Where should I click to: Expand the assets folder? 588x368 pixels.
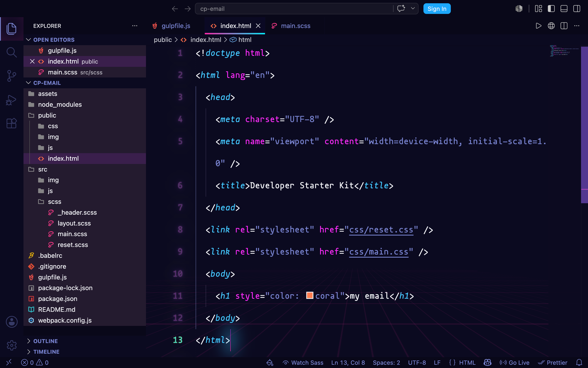point(85,94)
